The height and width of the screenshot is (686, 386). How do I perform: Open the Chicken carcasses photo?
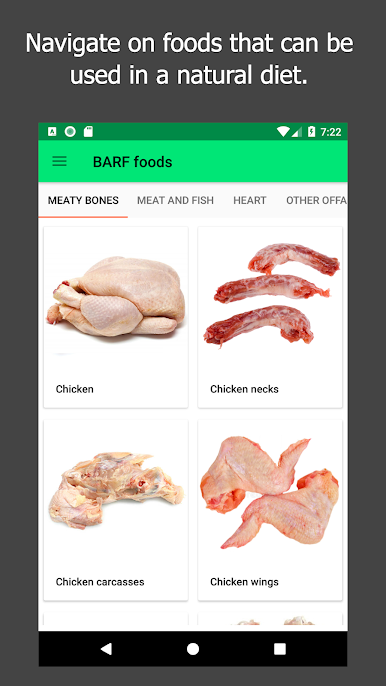(116, 491)
